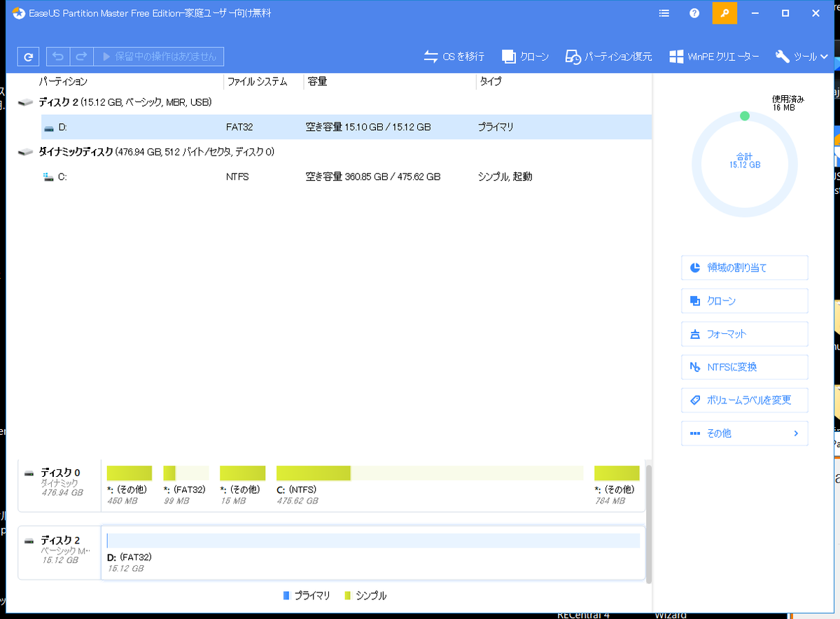Launch the WinPE クリエーター tool
This screenshot has width=840, height=619.
pos(713,56)
